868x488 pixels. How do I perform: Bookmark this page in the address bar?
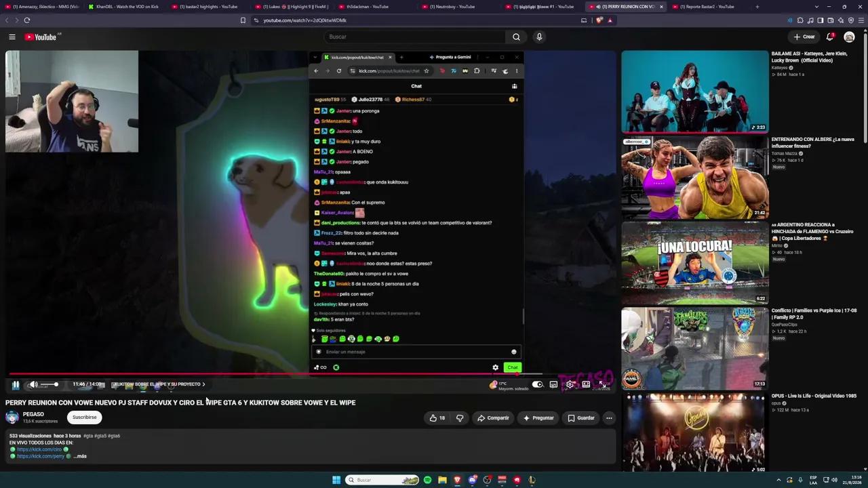pos(243,20)
